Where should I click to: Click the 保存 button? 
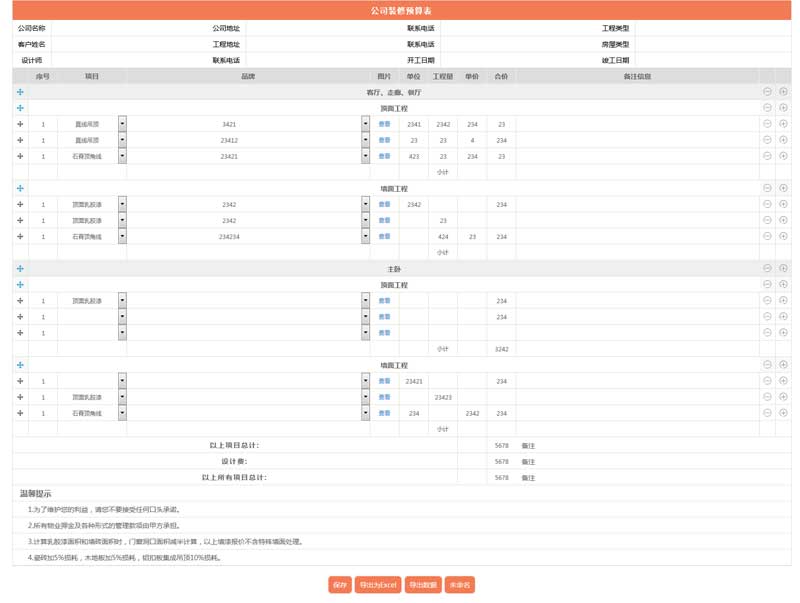point(340,585)
